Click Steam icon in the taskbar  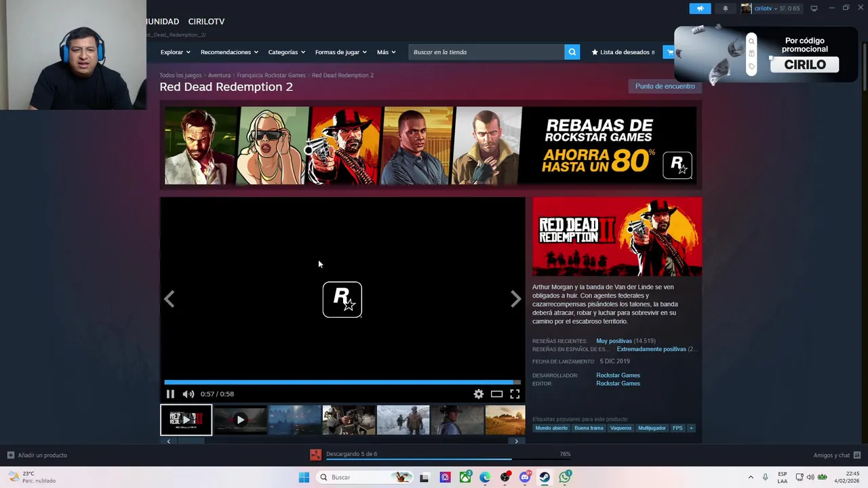pyautogui.click(x=545, y=477)
